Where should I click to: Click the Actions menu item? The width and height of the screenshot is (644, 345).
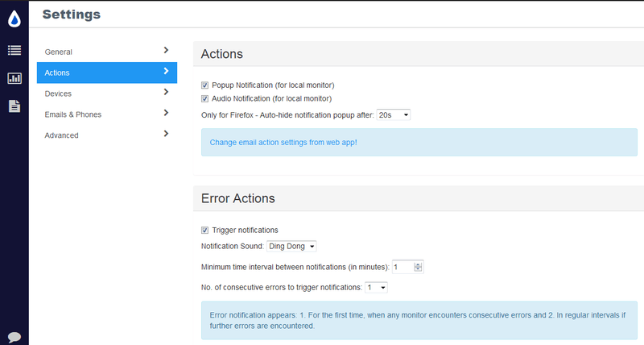(x=106, y=73)
